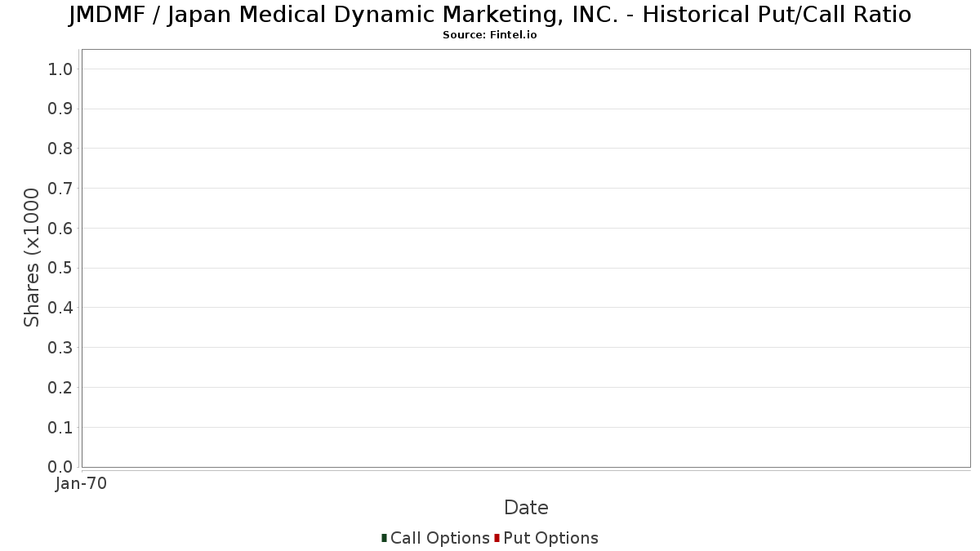
Task: Toggle the Put Options legend entry
Action: point(546,538)
